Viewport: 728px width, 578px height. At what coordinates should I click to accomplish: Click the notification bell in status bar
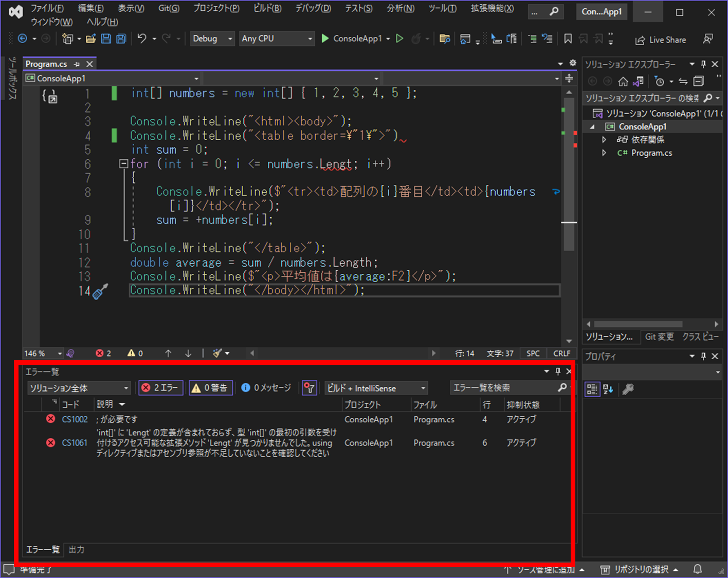(698, 569)
